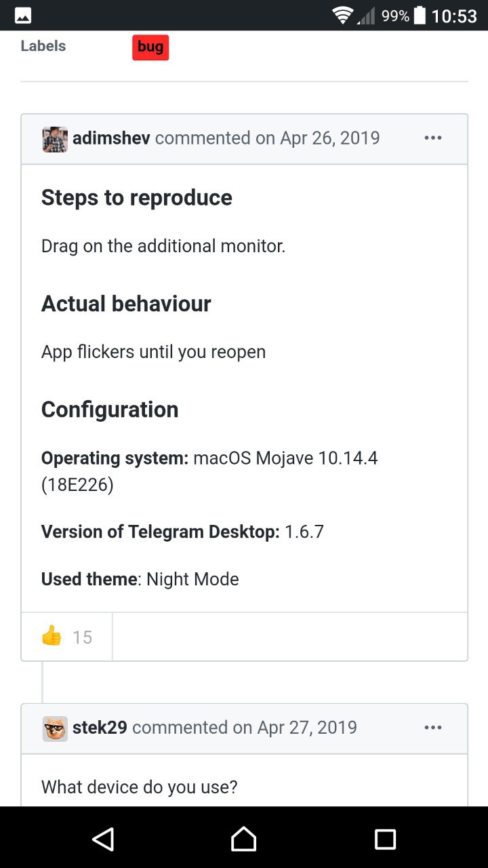Tap the image notification icon in status bar
This screenshot has width=488, height=868.
pyautogui.click(x=22, y=16)
